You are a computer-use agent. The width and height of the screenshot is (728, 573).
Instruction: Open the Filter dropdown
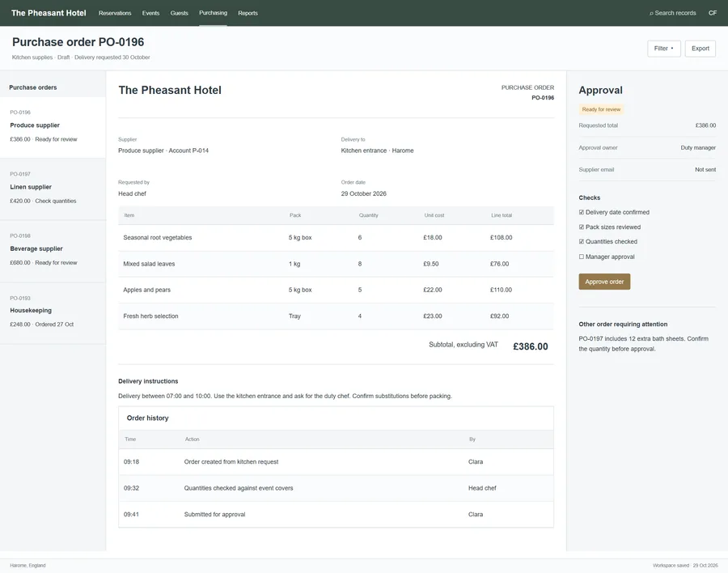coord(664,49)
